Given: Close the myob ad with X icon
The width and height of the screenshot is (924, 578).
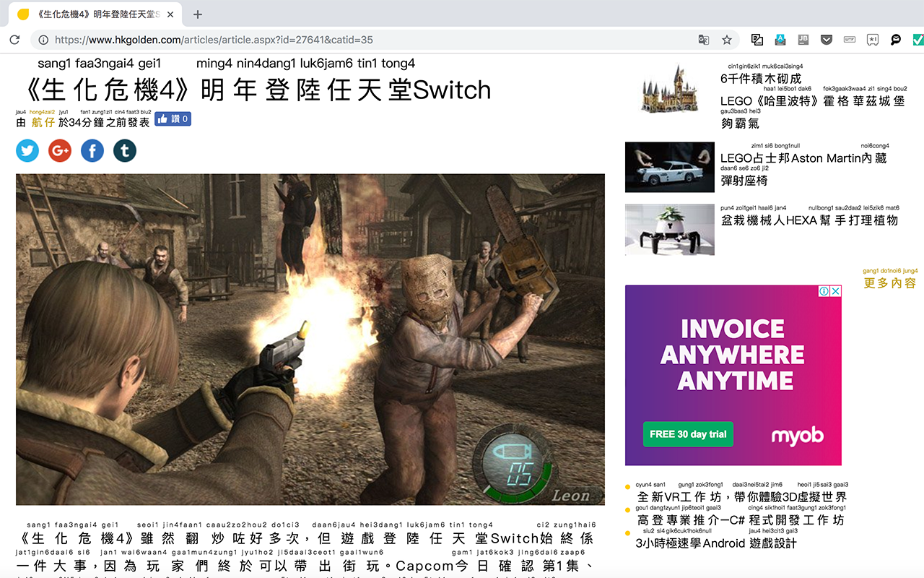Looking at the screenshot, I should (x=835, y=291).
